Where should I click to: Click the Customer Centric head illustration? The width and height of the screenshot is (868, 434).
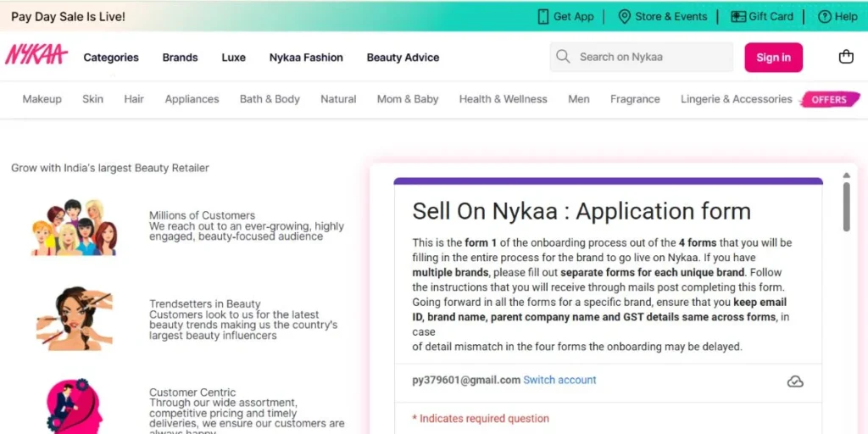click(75, 406)
